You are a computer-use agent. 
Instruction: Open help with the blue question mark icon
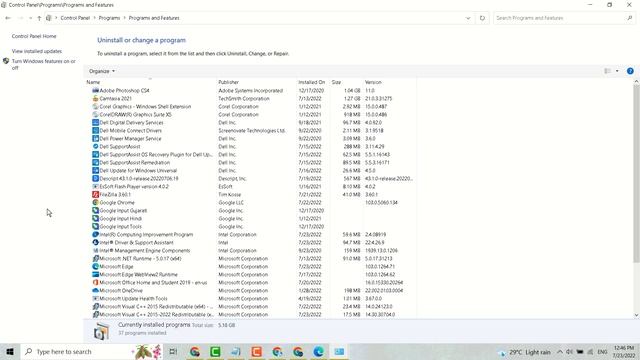(630, 71)
